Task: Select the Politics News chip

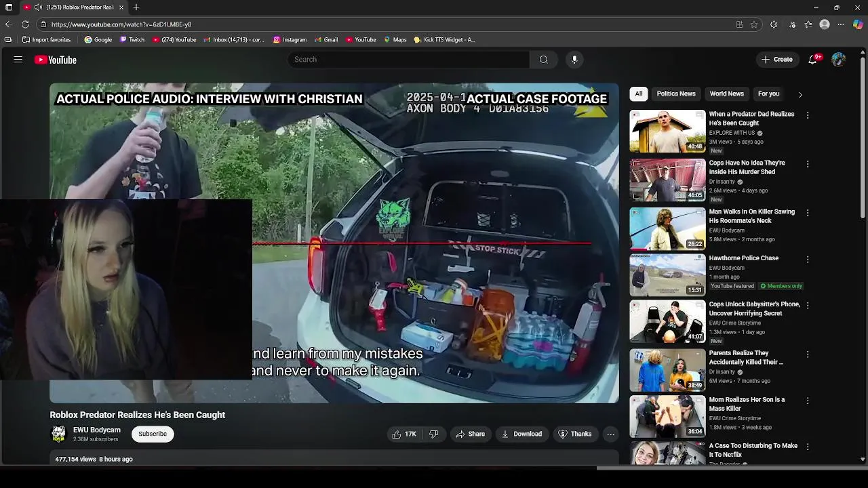Action: click(x=676, y=94)
